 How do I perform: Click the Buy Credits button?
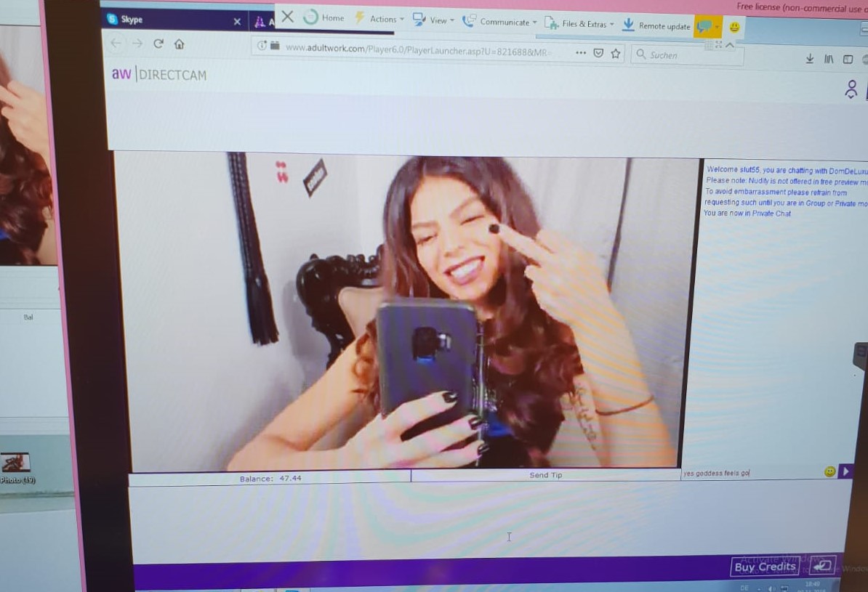pos(765,567)
